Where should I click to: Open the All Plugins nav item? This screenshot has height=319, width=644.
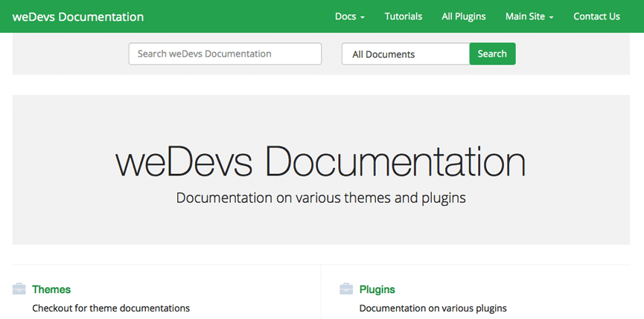point(464,16)
